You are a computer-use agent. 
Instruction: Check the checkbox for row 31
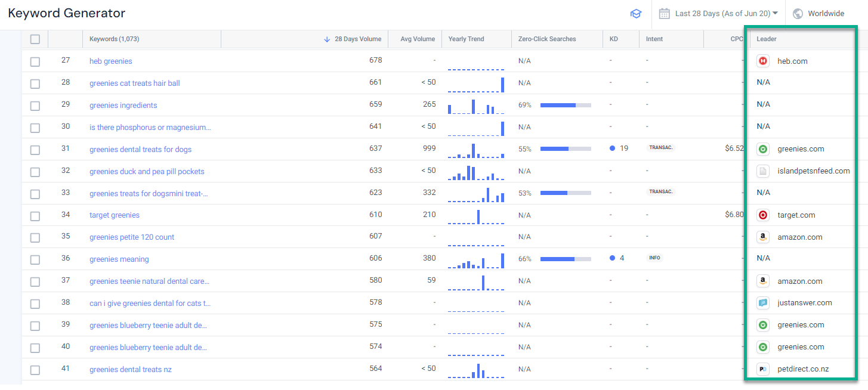[x=35, y=149]
